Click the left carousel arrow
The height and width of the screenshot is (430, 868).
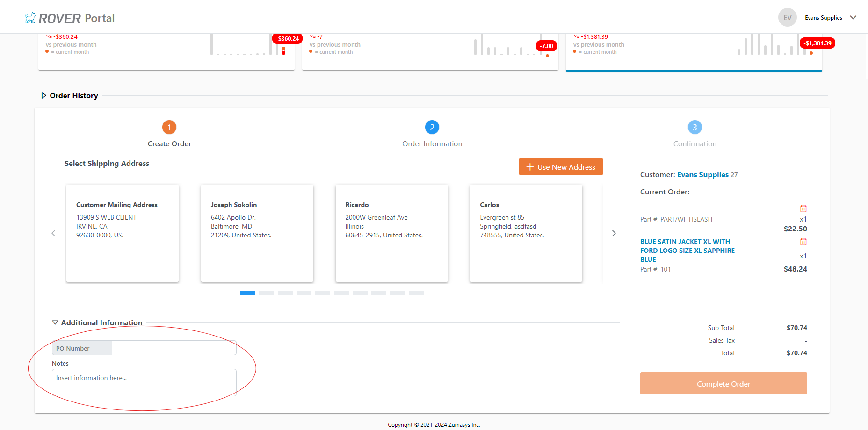[x=53, y=233]
